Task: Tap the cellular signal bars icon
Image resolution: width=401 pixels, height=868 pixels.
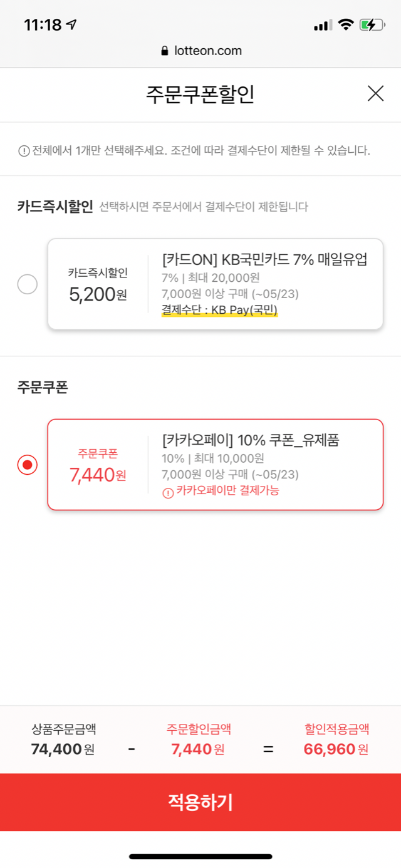Action: pyautogui.click(x=323, y=25)
